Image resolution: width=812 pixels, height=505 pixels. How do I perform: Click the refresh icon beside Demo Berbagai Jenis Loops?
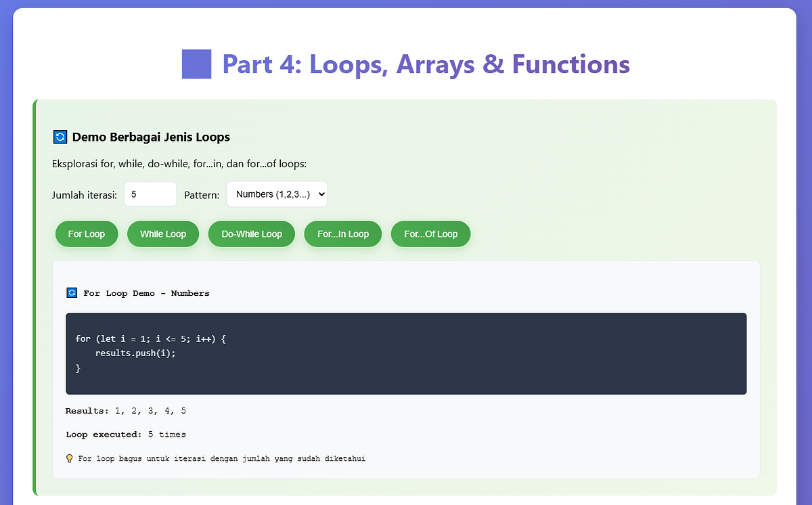pos(60,137)
